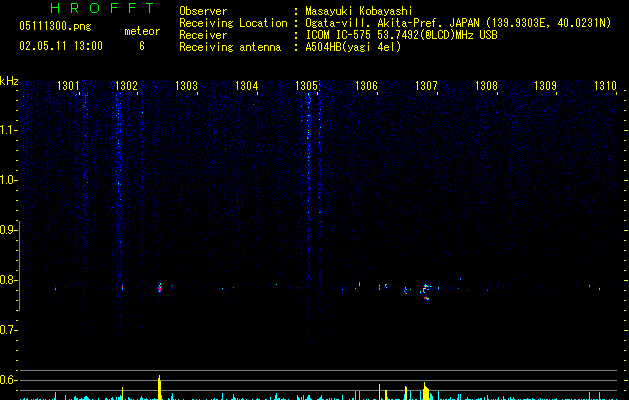This screenshot has height=400, width=629.
Task: Click the date 02.05.11 13:00
Action: pyautogui.click(x=61, y=46)
